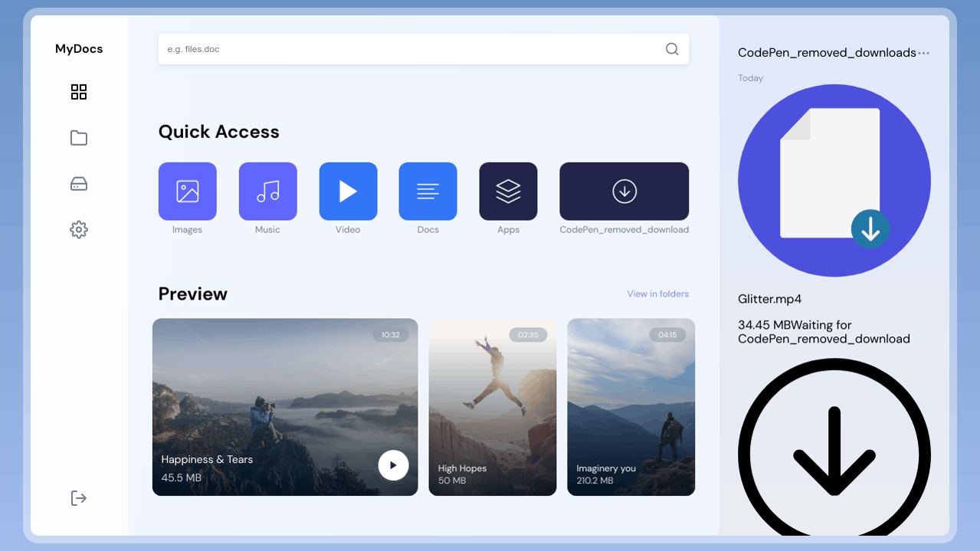Open settings gear in sidebar
The image size is (980, 551).
pyautogui.click(x=79, y=229)
